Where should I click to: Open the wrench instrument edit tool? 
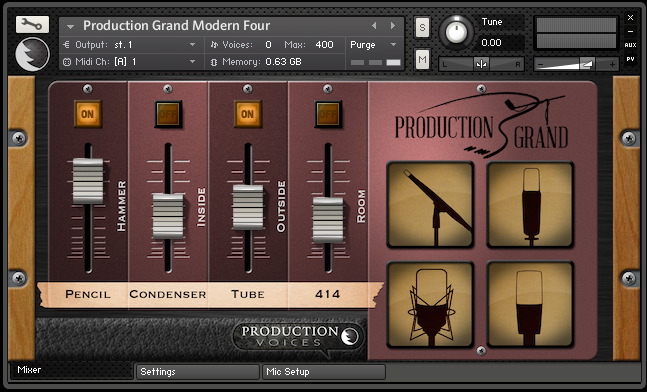[x=32, y=25]
